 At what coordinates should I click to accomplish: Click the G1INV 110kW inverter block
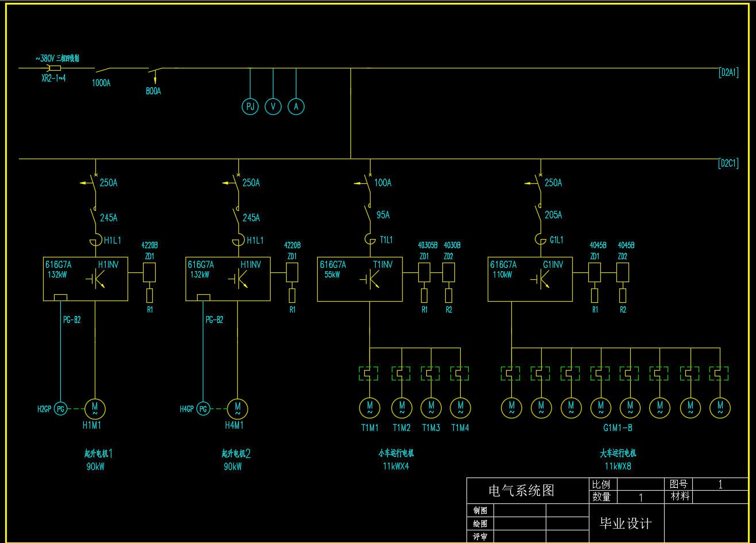530,279
